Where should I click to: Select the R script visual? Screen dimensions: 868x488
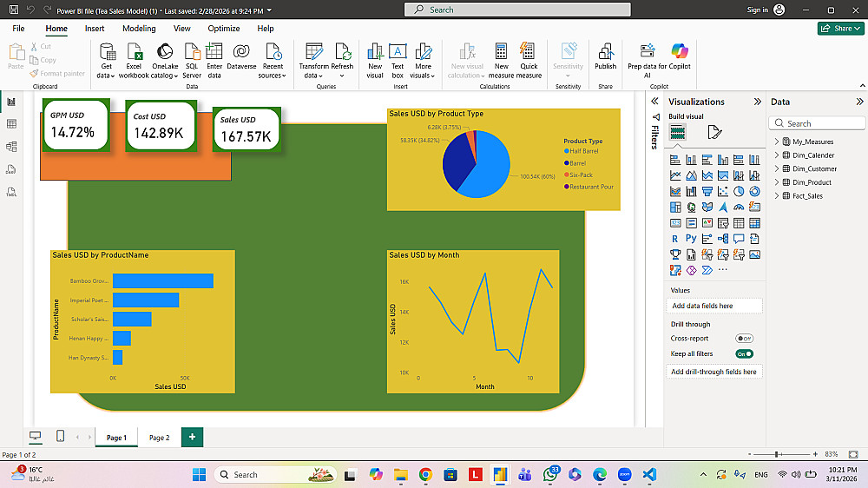674,239
